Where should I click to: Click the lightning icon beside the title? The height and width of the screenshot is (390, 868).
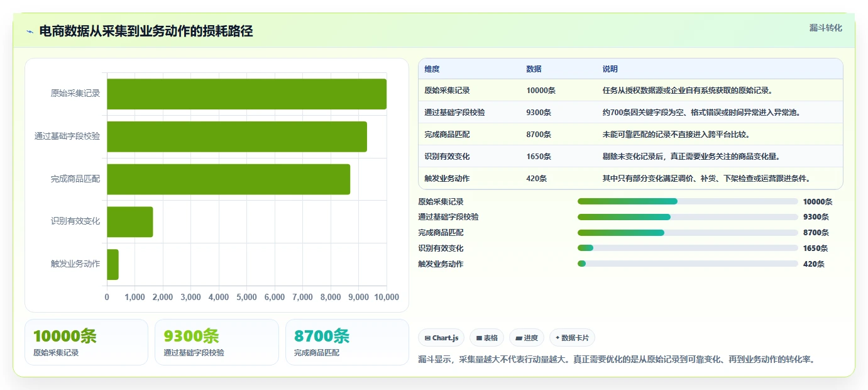point(30,31)
